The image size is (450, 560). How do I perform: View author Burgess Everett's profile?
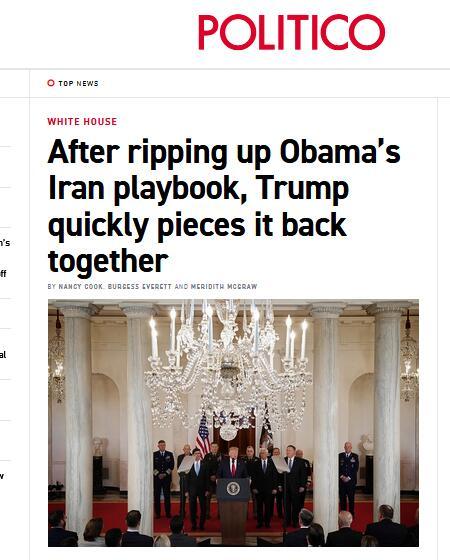coord(140,286)
